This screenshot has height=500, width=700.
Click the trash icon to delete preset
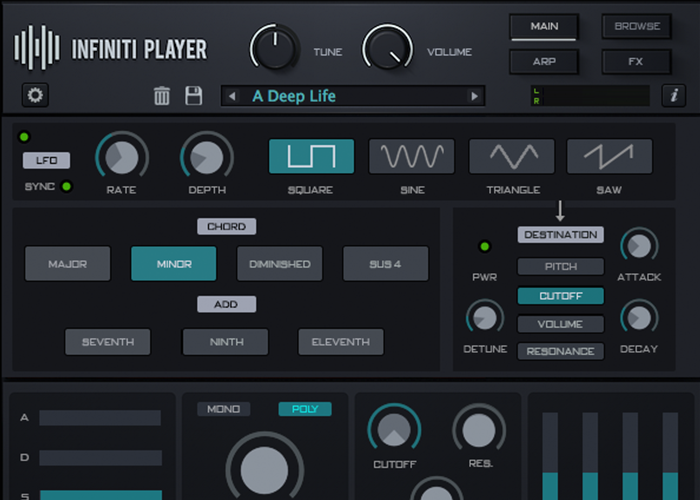161,96
